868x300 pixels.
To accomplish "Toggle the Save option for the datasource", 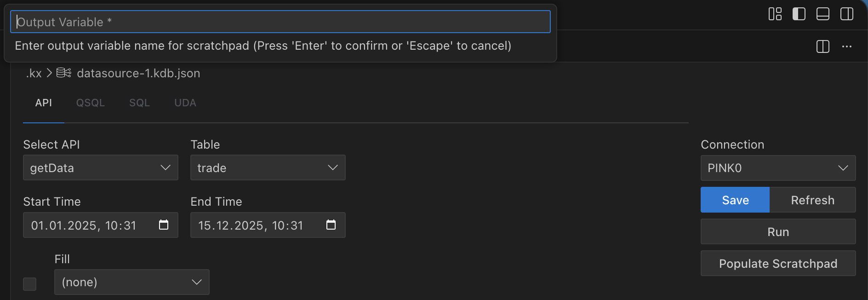I will pos(734,200).
